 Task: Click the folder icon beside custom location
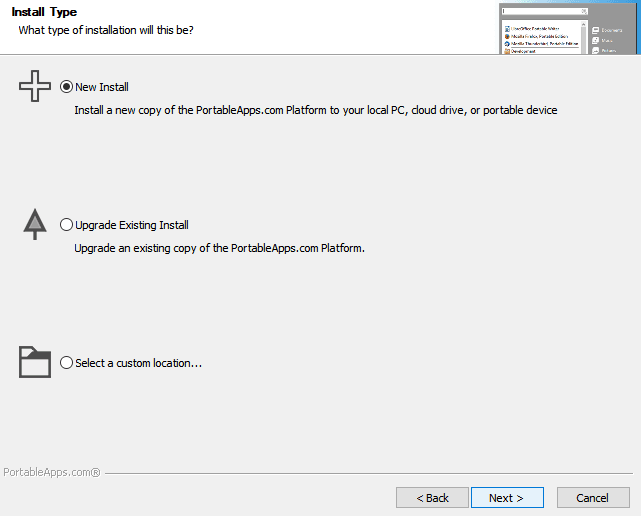pyautogui.click(x=35, y=362)
